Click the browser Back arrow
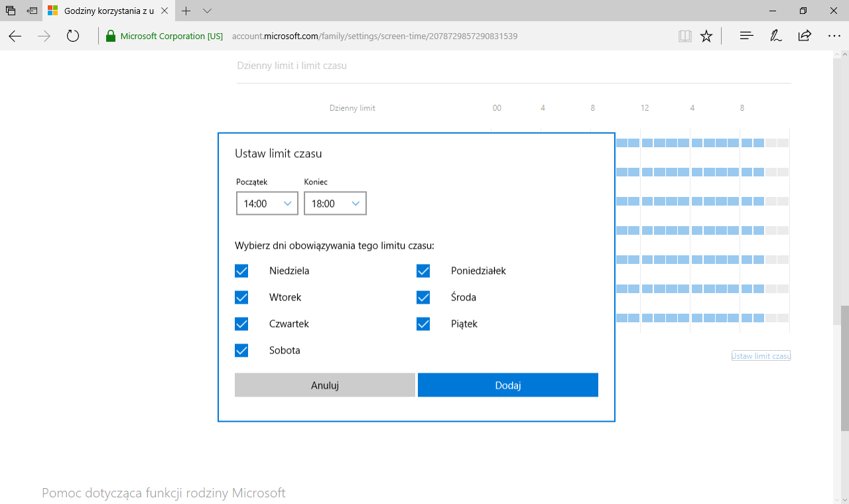This screenshot has height=504, width=849. tap(15, 36)
